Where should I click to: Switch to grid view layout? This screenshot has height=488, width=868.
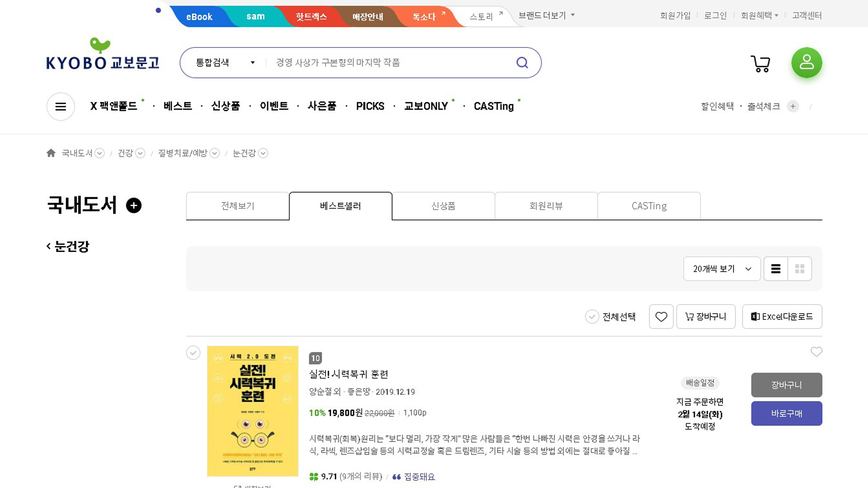[x=800, y=269]
